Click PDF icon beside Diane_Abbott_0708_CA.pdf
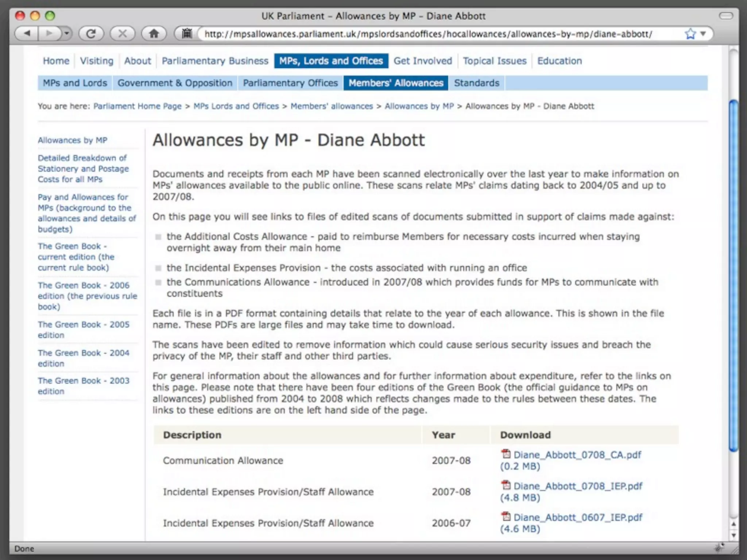Viewport: 747px width, 560px height. pyautogui.click(x=506, y=454)
